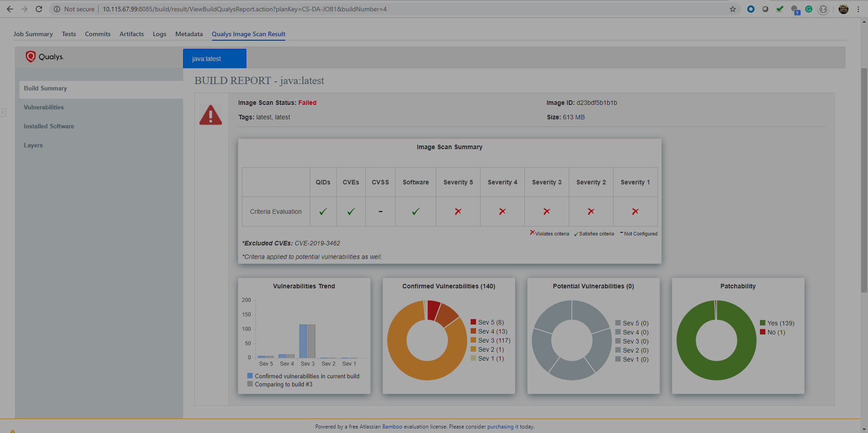Open Vulnerabilities in the sidebar
Image resolution: width=868 pixels, height=433 pixels.
44,107
